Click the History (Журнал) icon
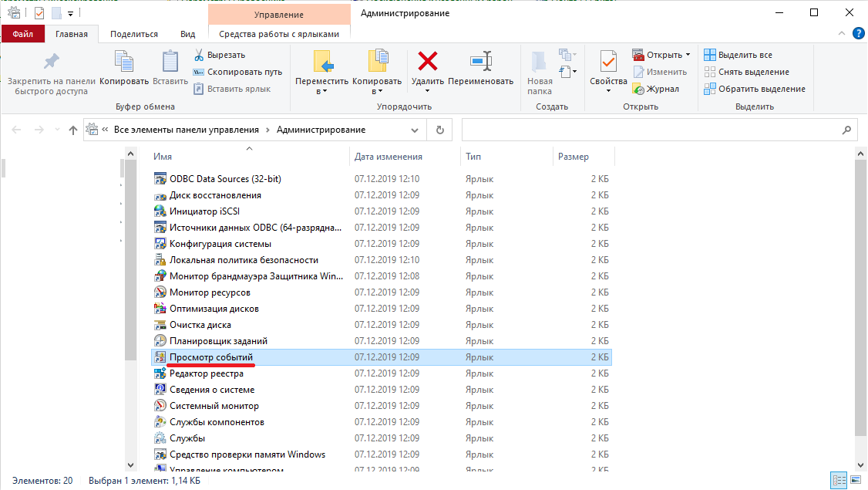 point(638,89)
